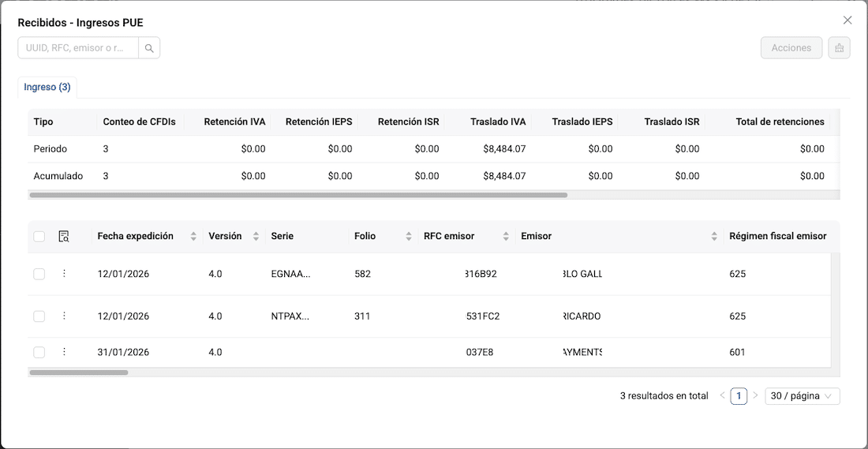Check the row with serie NTPAX
Image resolution: width=868 pixels, height=449 pixels.
(39, 316)
